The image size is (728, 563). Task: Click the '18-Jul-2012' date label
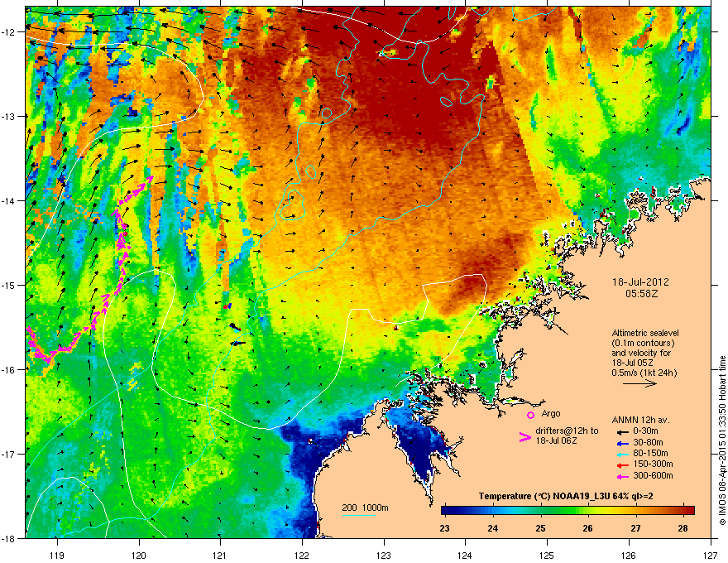(x=640, y=282)
